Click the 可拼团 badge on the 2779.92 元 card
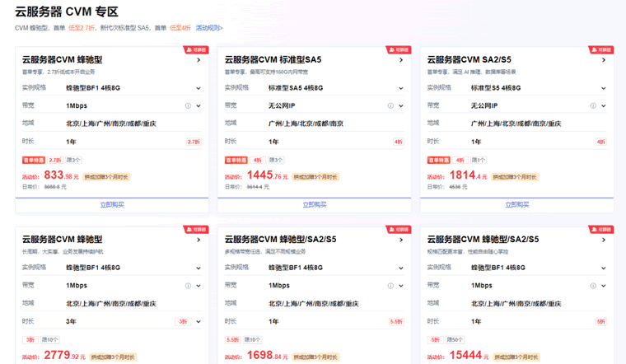The image size is (626, 364). [196, 230]
